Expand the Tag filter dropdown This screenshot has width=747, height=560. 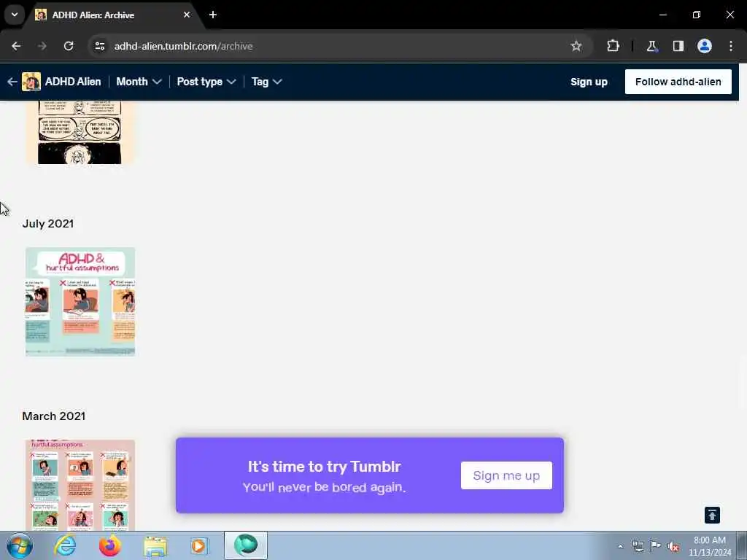pos(267,82)
